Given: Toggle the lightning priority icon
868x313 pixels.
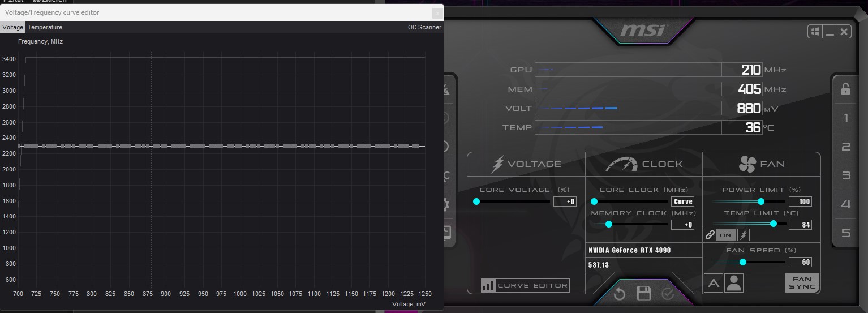Looking at the screenshot, I should pos(744,235).
